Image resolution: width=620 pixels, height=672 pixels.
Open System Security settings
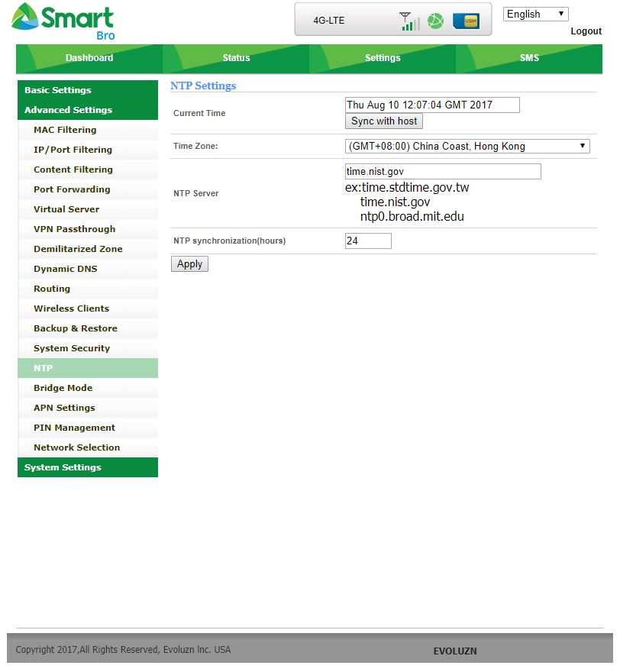pos(88,348)
